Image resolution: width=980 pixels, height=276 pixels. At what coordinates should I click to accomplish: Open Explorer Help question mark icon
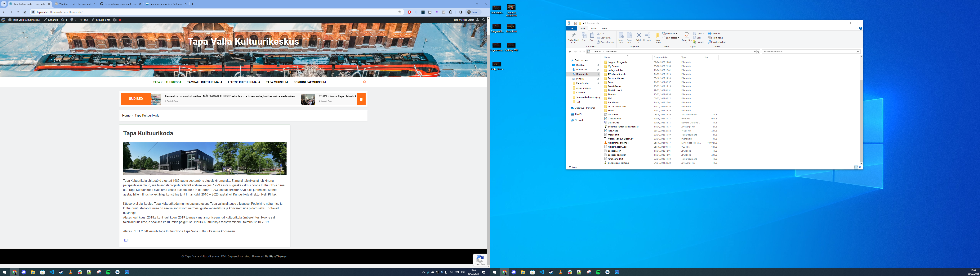(861, 28)
